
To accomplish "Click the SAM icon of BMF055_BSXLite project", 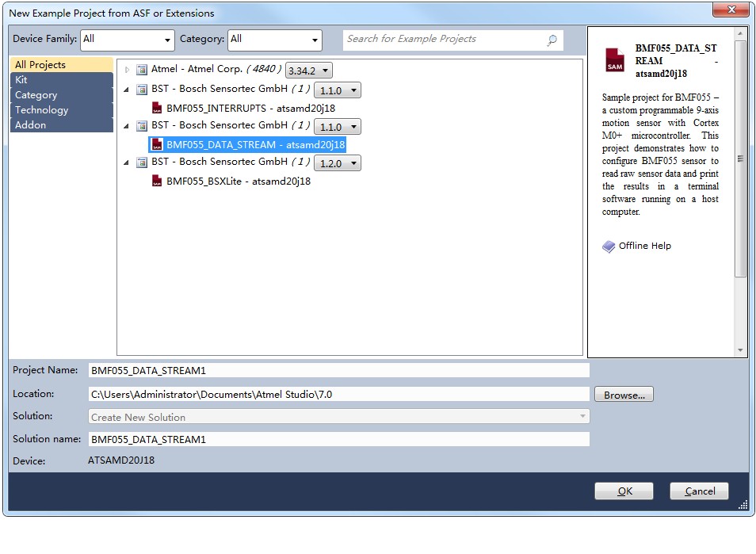I will coord(157,181).
